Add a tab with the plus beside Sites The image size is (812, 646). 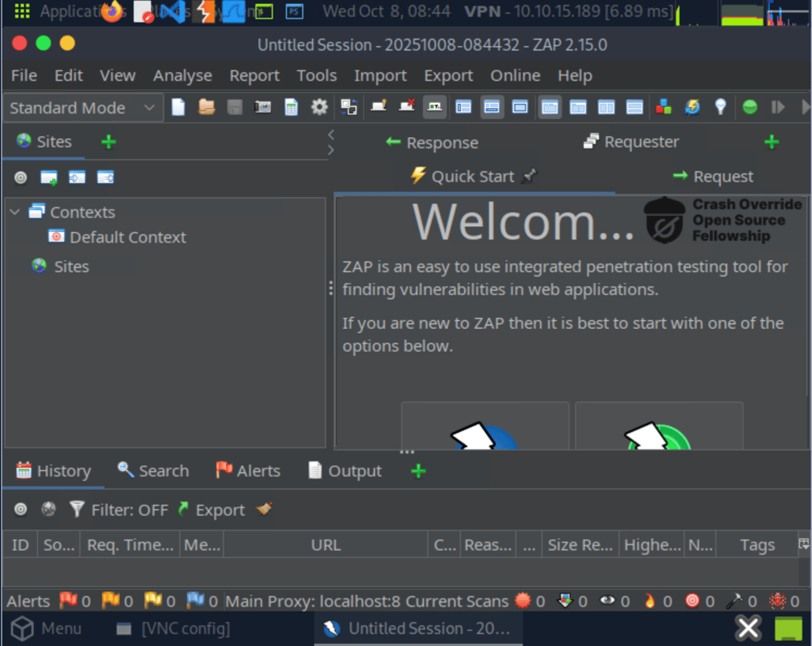tap(108, 141)
